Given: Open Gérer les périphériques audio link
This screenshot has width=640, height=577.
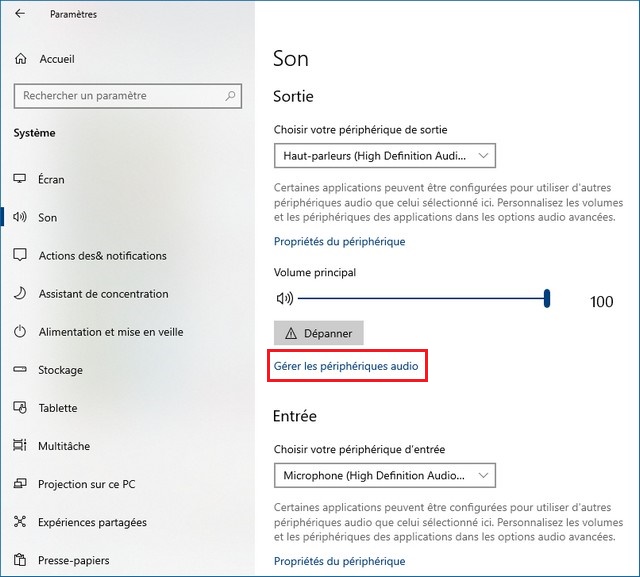Looking at the screenshot, I should (346, 368).
